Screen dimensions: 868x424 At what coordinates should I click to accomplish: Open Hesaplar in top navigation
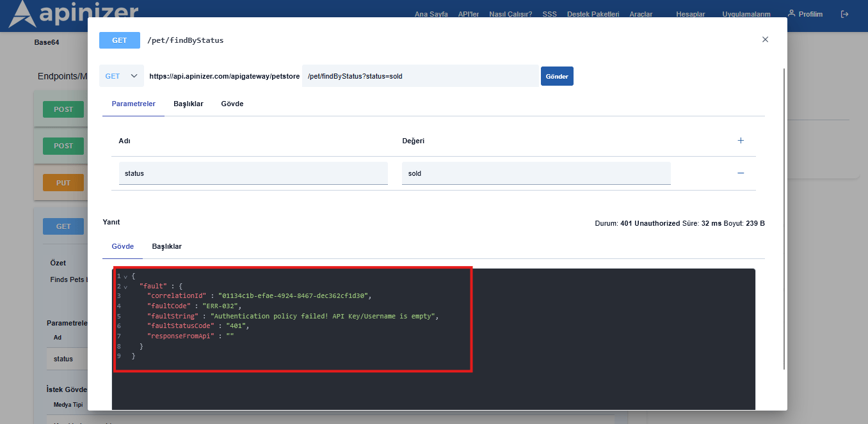pos(691,14)
